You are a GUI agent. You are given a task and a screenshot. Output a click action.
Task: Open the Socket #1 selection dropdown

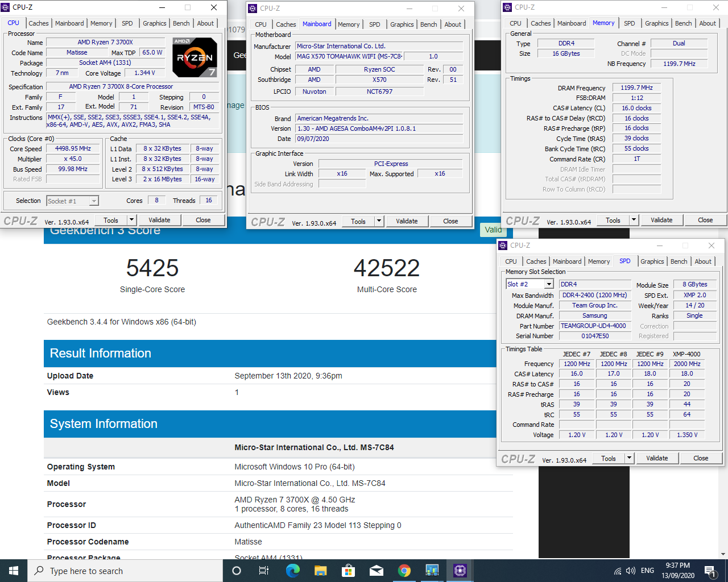point(94,201)
